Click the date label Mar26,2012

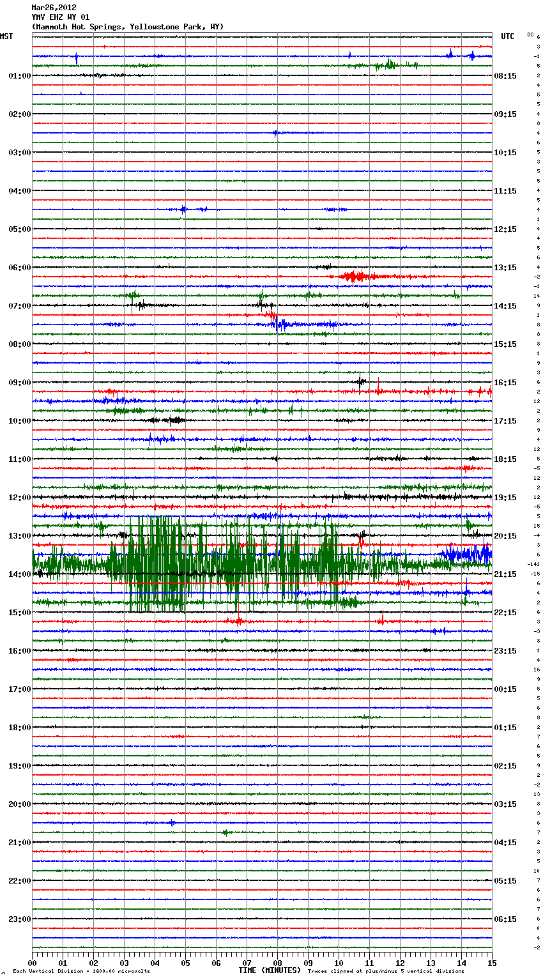tap(54, 8)
